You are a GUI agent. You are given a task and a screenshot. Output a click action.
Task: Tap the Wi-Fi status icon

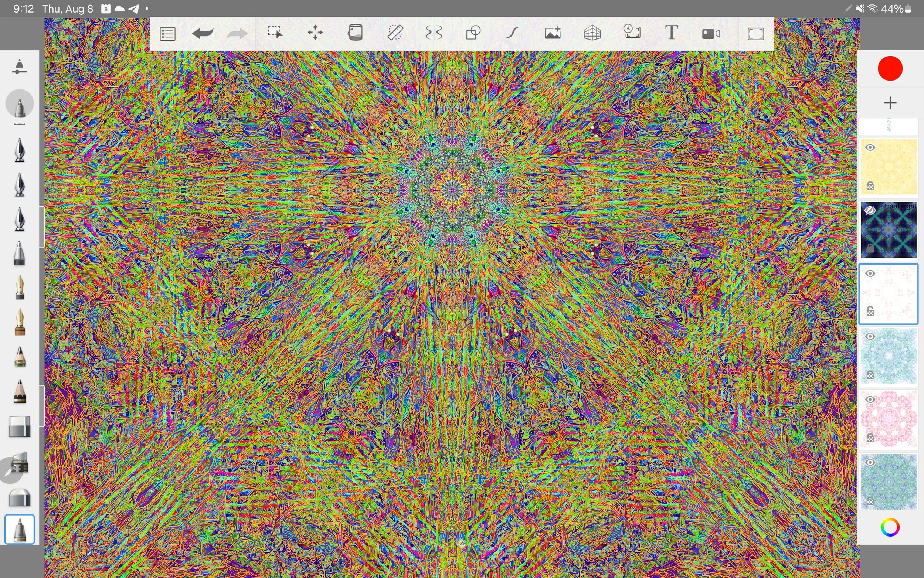coord(872,9)
